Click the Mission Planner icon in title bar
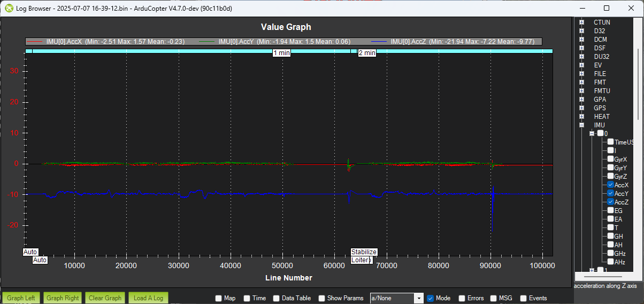This screenshot has width=644, height=304. 9,8
